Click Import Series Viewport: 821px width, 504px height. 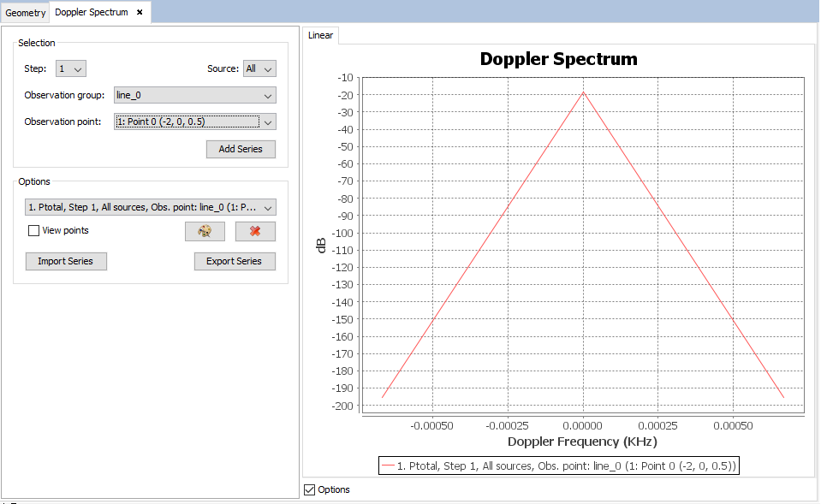point(66,261)
